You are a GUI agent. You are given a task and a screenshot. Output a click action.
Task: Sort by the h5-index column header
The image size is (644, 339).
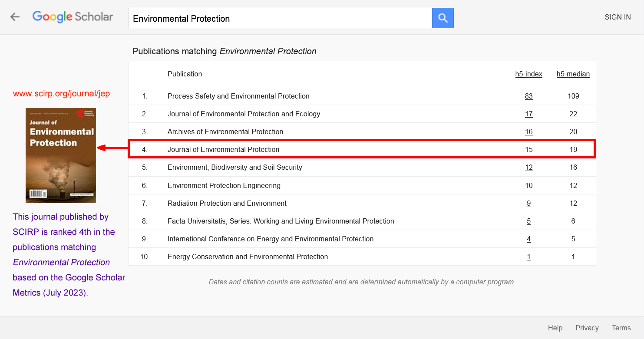[528, 74]
